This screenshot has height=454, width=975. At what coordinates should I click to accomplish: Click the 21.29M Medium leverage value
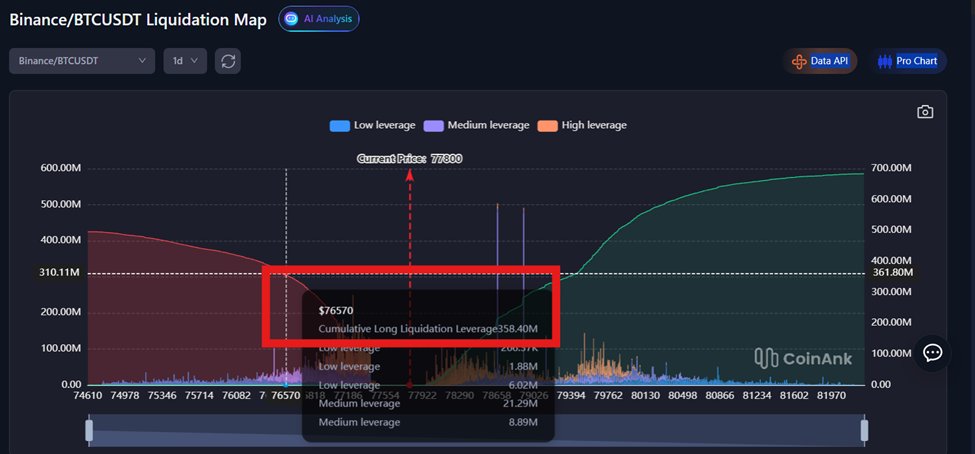(522, 404)
